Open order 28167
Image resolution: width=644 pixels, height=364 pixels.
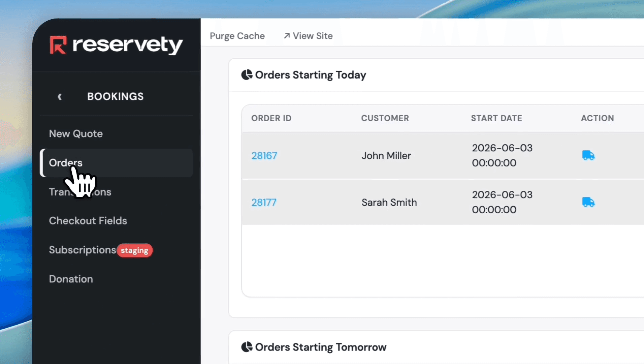click(264, 156)
